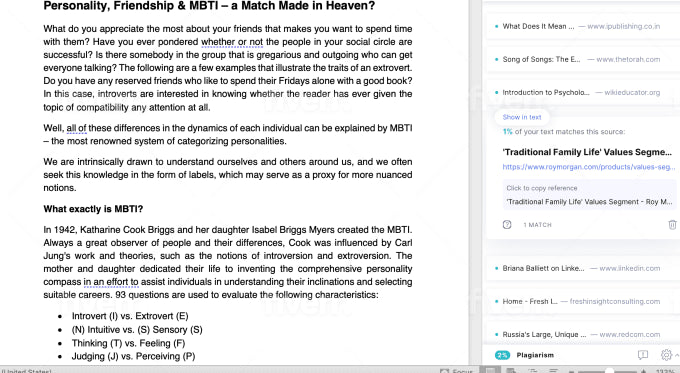Viewport: 680px width, 373px height.
Task: Click bullet '(N) Intuitive vs. (S) Sensory (S)'
Action: 137,330
